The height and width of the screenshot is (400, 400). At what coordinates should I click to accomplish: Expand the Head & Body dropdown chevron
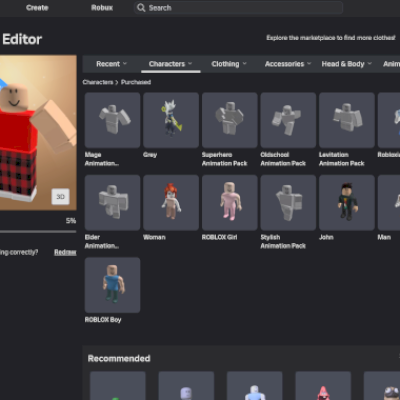point(369,64)
